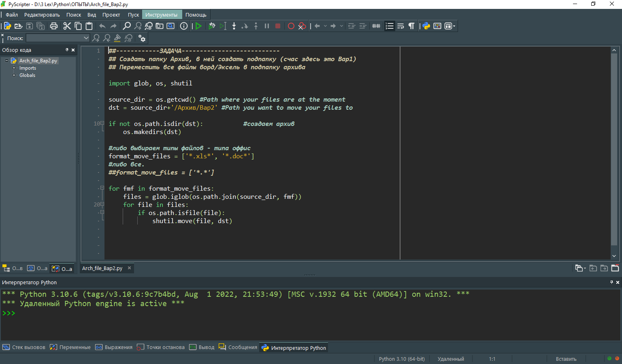Click the Print icon in the toolbar
Viewport: 622px width, 364px height.
click(x=54, y=26)
